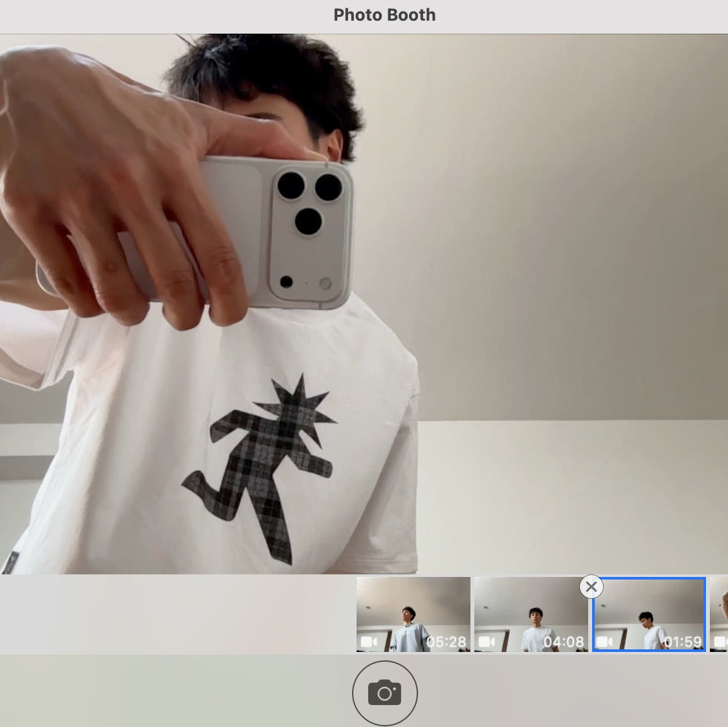Screen dimensions: 728x727
Task: Take a picture with the camera shutter button
Action: click(384, 693)
